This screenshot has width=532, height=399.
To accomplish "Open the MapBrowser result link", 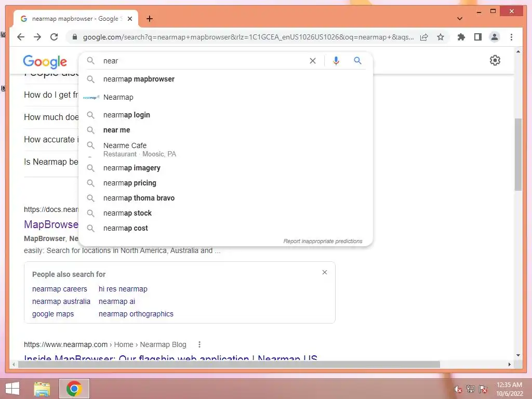I will click(51, 224).
